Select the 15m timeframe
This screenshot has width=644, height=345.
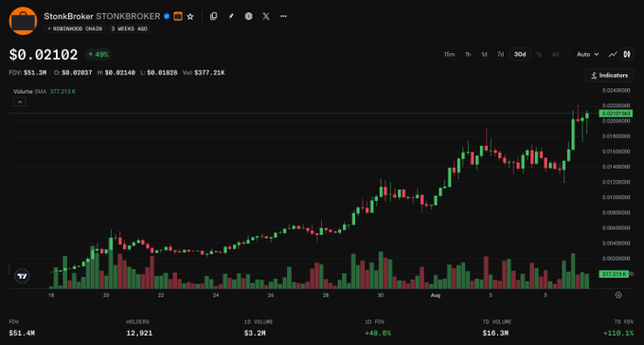(449, 54)
